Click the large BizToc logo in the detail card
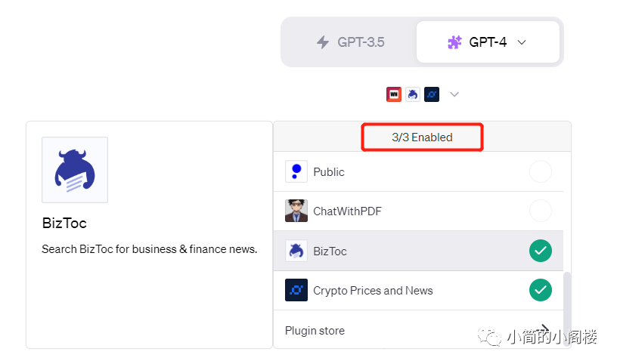Viewport: 617px width, 364px height. (75, 170)
